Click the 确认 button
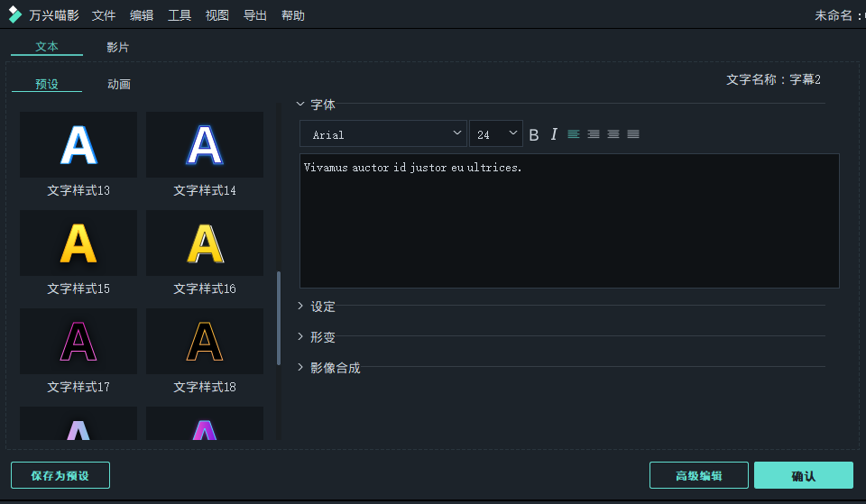Image resolution: width=866 pixels, height=504 pixels. coord(803,475)
